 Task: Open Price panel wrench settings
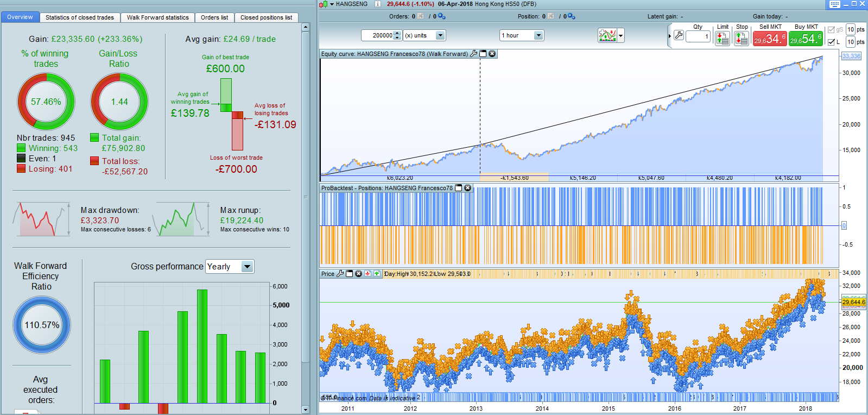340,274
